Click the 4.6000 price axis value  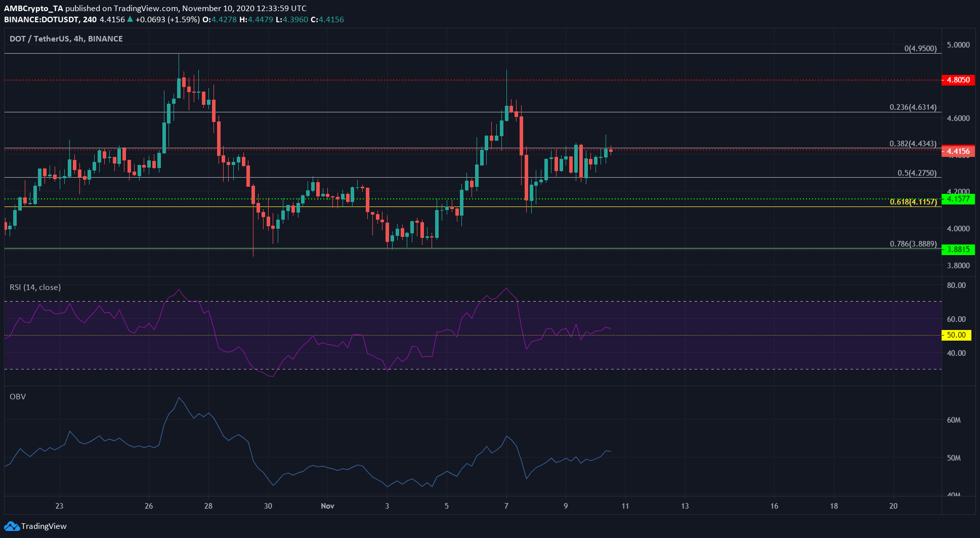coord(958,118)
